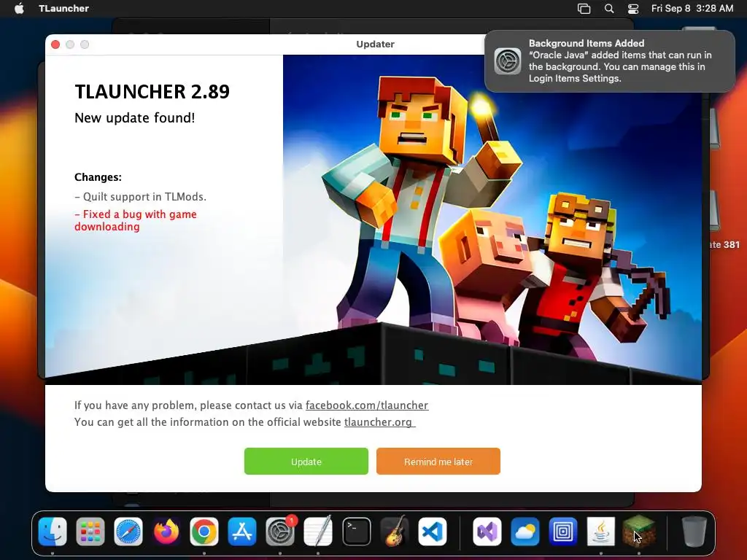Click the Java coffee cup dock icon
747x560 pixels.
coord(601,532)
